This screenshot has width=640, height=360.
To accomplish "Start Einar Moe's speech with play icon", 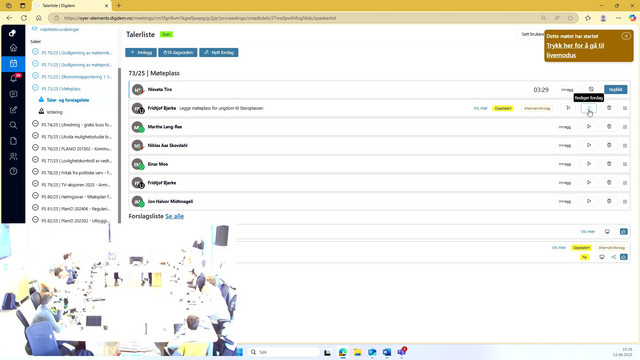I will tap(589, 164).
